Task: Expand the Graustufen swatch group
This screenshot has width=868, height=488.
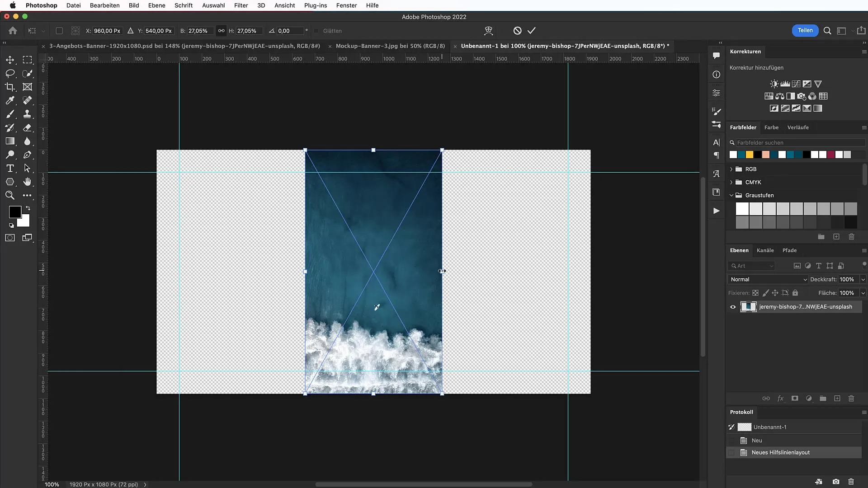Action: pyautogui.click(x=731, y=195)
